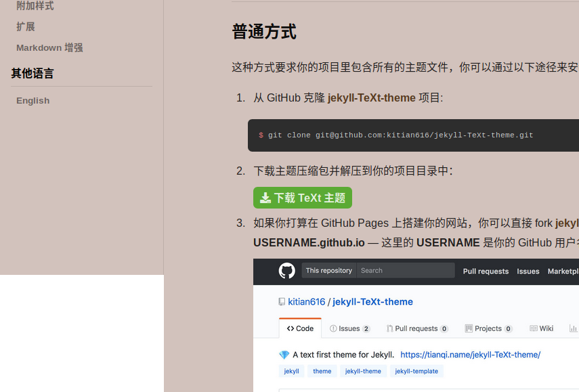Click the Projects board icon
579x392 pixels.
tap(469, 328)
